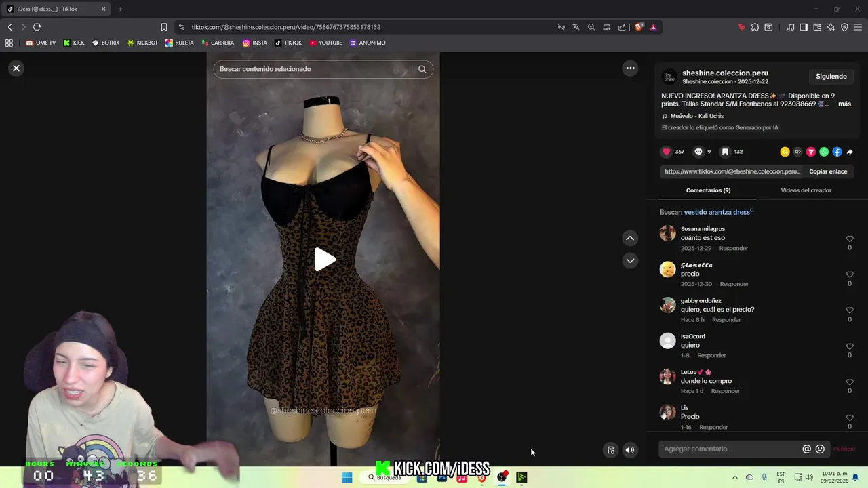Open the TIKTOK bookmark
Screen dimensions: 868x488
coord(288,43)
